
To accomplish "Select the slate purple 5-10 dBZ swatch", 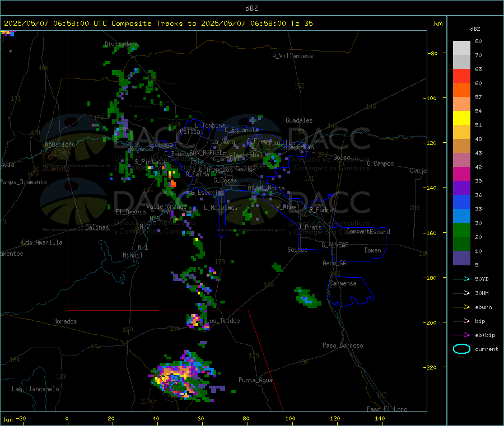I will coord(461,258).
